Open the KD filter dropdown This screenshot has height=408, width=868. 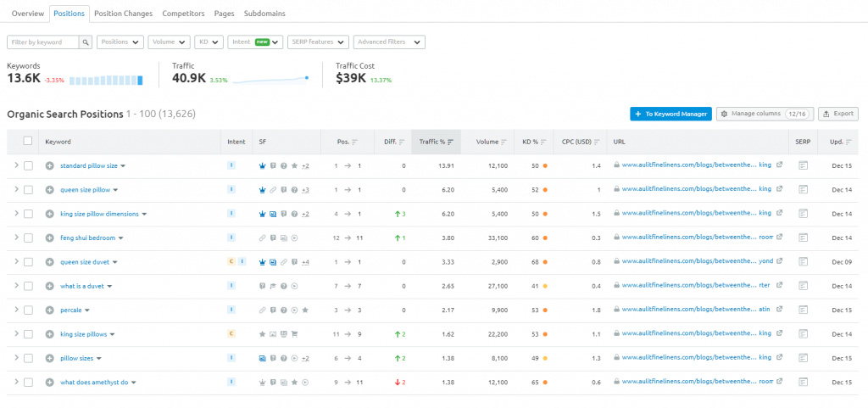(x=209, y=42)
